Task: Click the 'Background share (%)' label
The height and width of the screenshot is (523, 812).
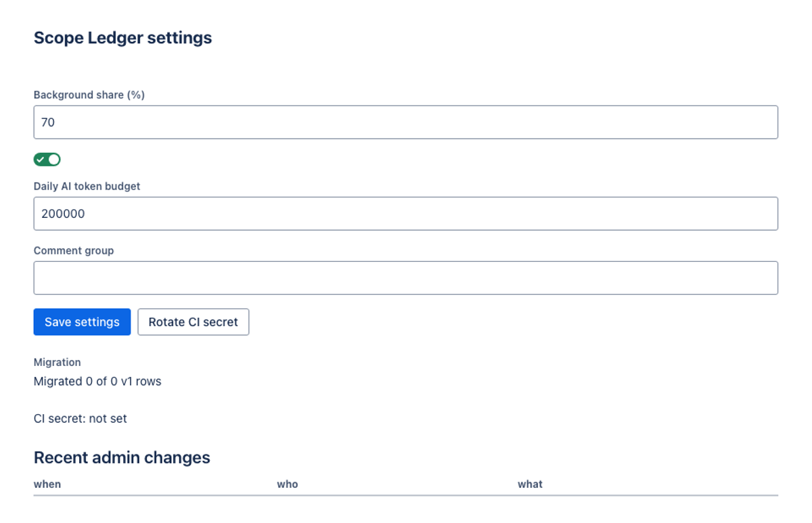Action: click(89, 95)
